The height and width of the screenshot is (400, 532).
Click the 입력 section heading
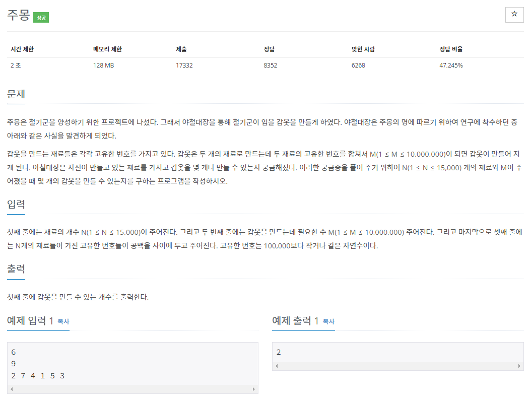click(16, 204)
